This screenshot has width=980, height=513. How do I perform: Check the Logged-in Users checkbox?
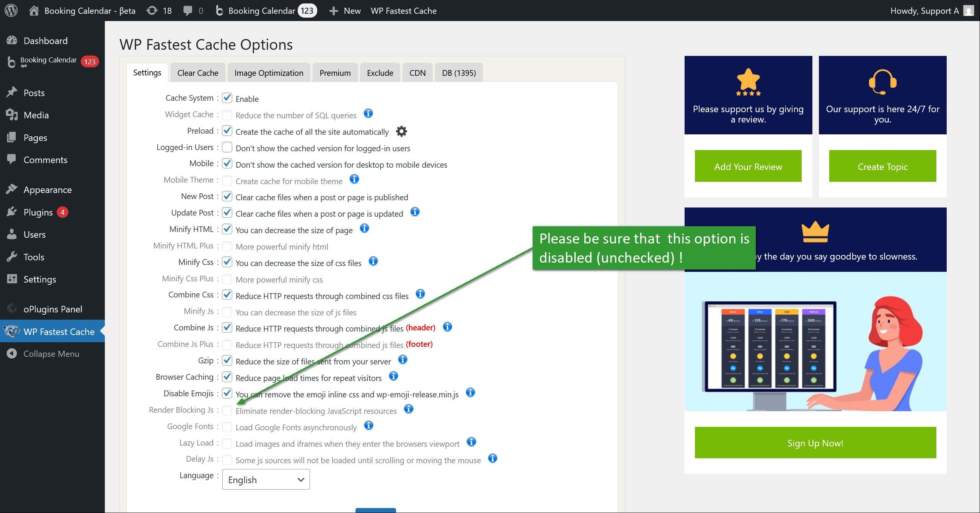(x=227, y=147)
